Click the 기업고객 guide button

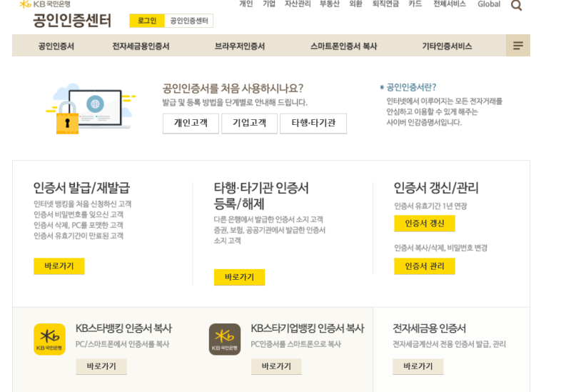tap(249, 123)
